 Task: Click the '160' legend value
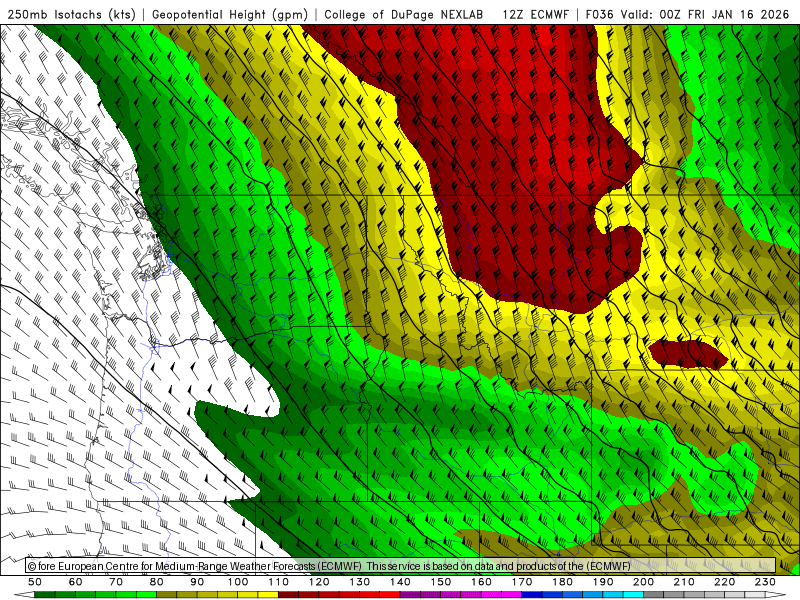click(481, 582)
